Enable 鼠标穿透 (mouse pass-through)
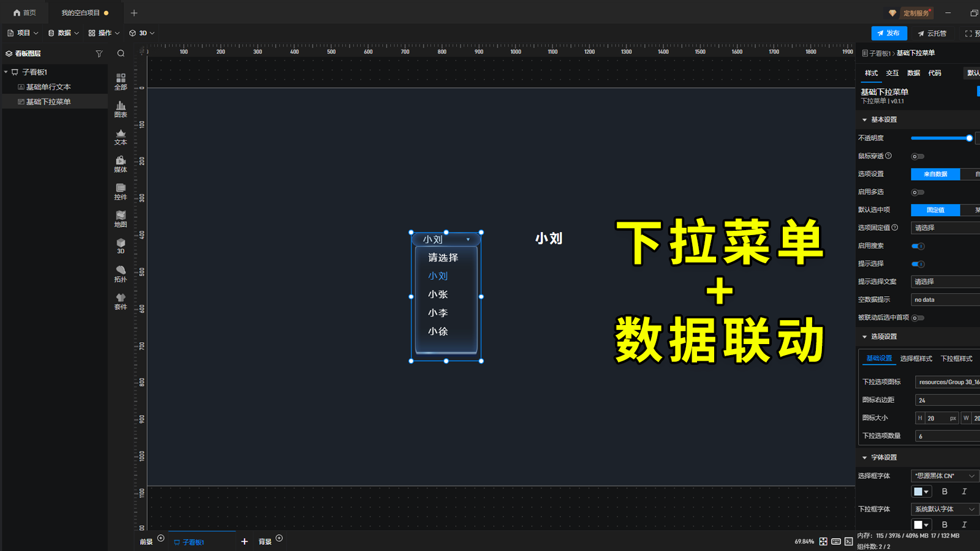This screenshot has width=980, height=551. [x=917, y=156]
